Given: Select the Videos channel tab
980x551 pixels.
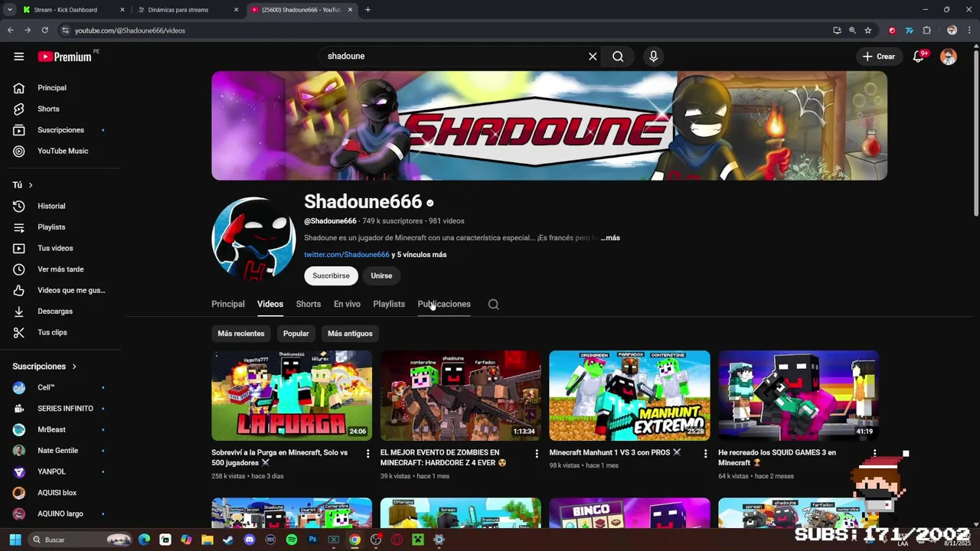Looking at the screenshot, I should (x=270, y=305).
